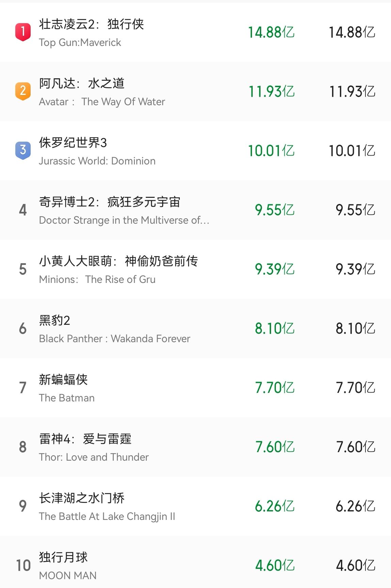The width and height of the screenshot is (391, 588).
Task: Click the orange rank 2 badge
Action: click(x=23, y=91)
